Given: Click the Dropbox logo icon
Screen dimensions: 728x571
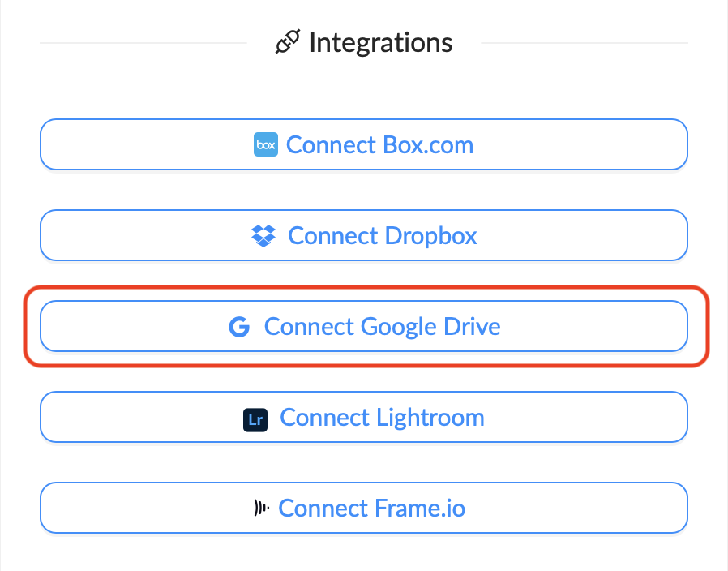Looking at the screenshot, I should (263, 236).
